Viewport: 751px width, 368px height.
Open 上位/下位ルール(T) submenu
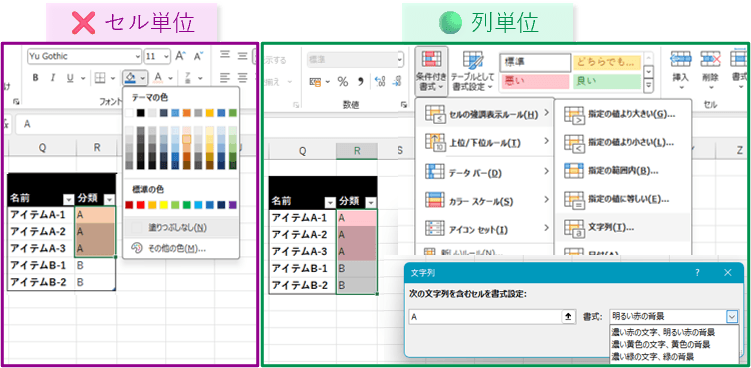point(484,142)
